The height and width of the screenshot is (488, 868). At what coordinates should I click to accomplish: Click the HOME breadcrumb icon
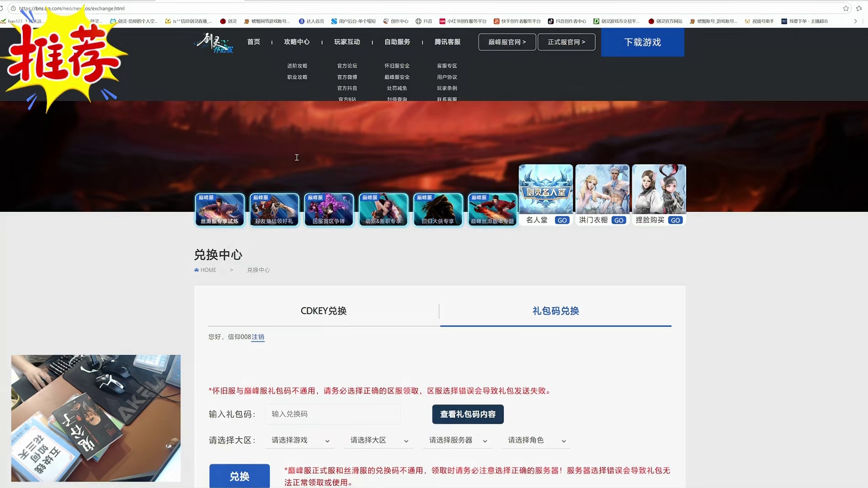tap(196, 270)
